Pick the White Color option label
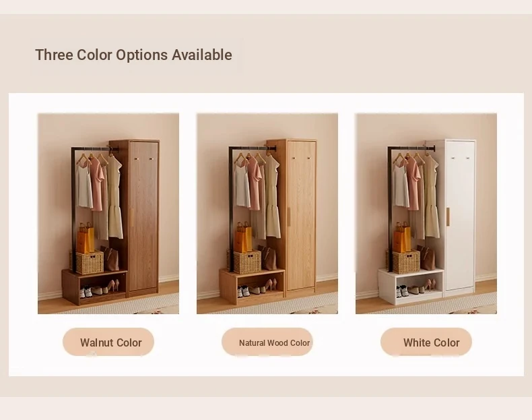The image size is (532, 420). pyautogui.click(x=426, y=342)
